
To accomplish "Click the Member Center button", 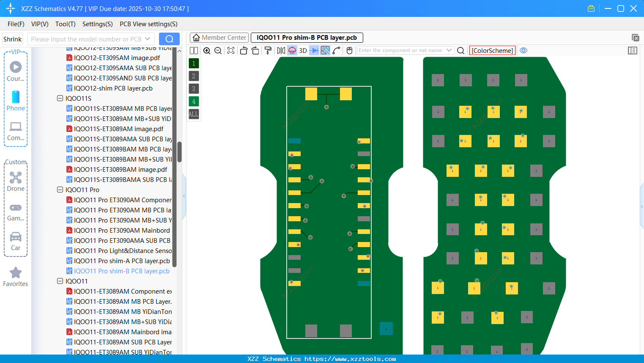I will (219, 37).
